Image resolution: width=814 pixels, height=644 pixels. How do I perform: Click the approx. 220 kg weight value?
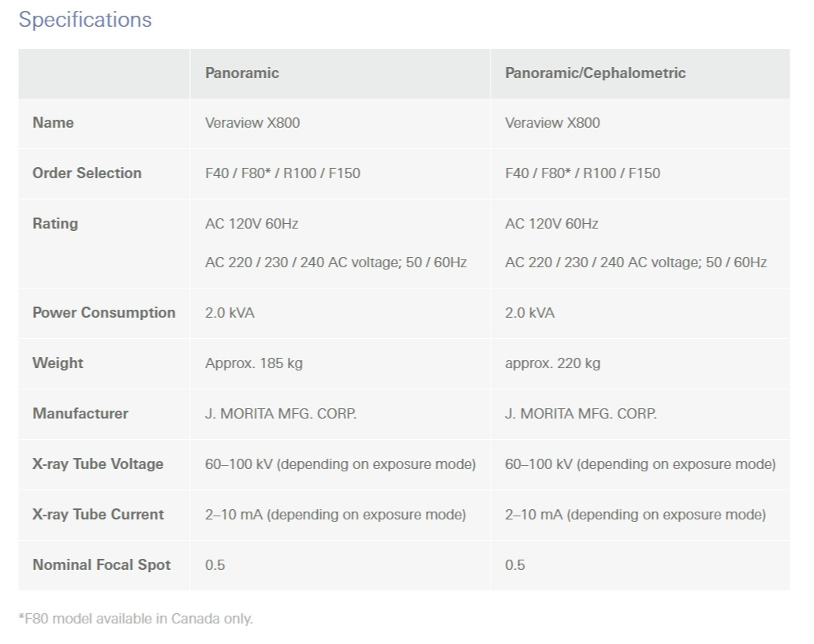click(552, 363)
